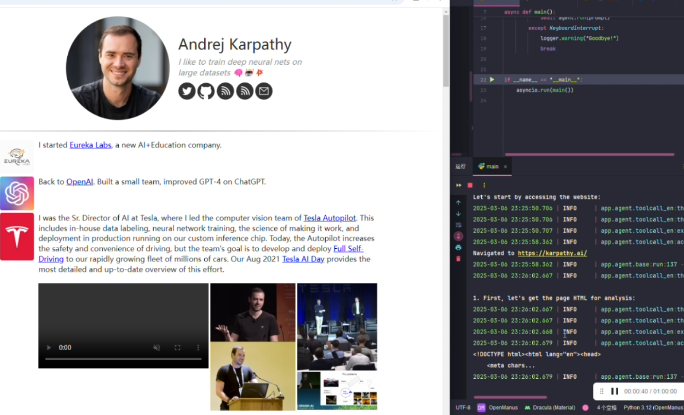The image size is (684, 415).
Task: Click the video's progress bar
Action: (123, 359)
